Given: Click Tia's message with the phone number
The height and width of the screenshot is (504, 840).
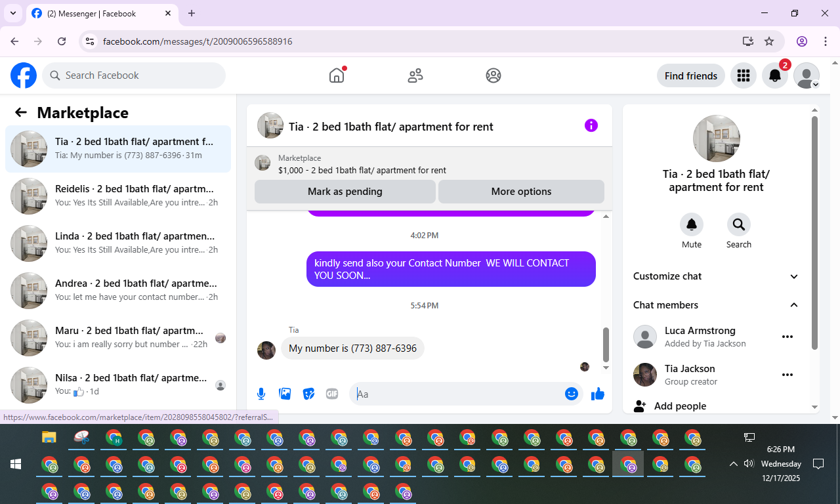Looking at the screenshot, I should (352, 348).
